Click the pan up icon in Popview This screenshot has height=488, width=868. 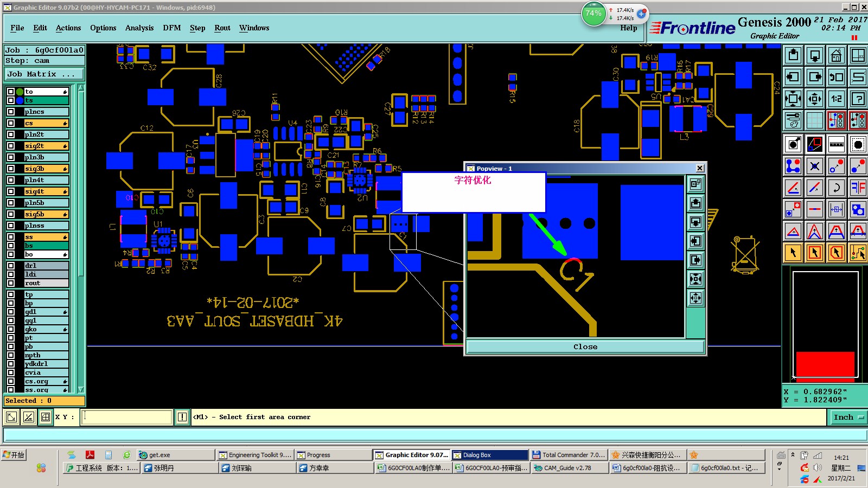(x=695, y=203)
